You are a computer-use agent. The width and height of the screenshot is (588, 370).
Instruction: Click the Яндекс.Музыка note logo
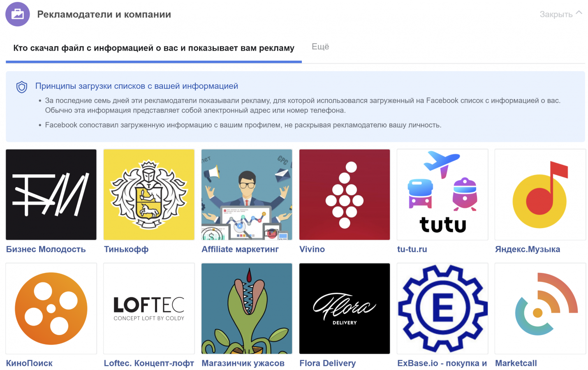(x=540, y=194)
